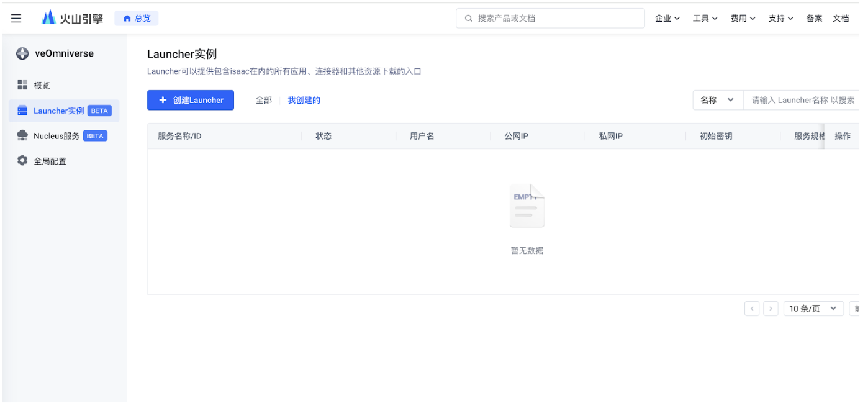This screenshot has height=408, width=868.
Task: Click the veOmniverse product icon
Action: (22, 53)
